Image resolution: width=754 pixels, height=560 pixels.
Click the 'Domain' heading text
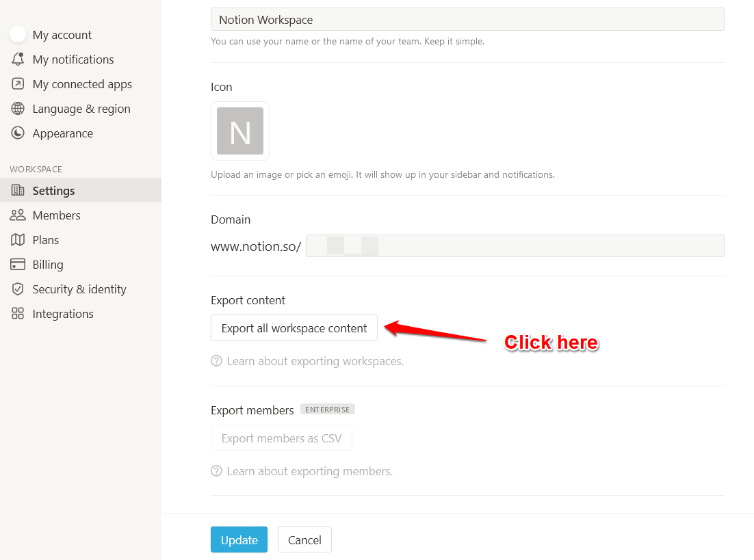231,219
